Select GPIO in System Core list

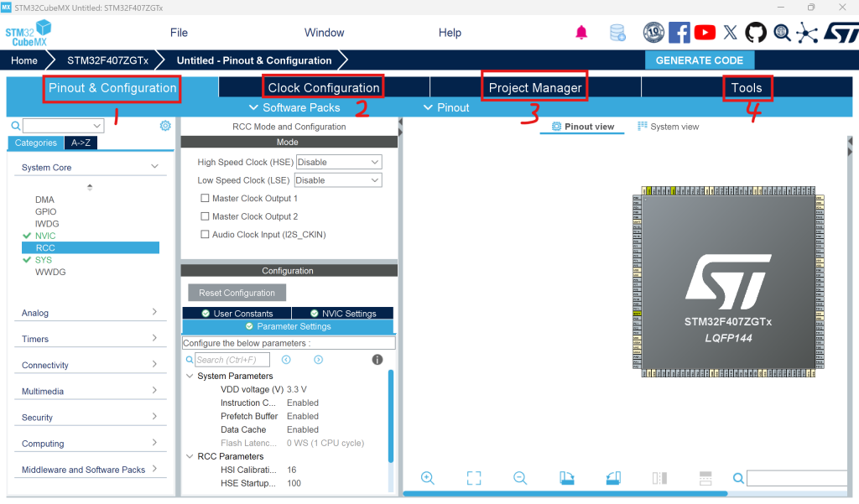coord(45,211)
